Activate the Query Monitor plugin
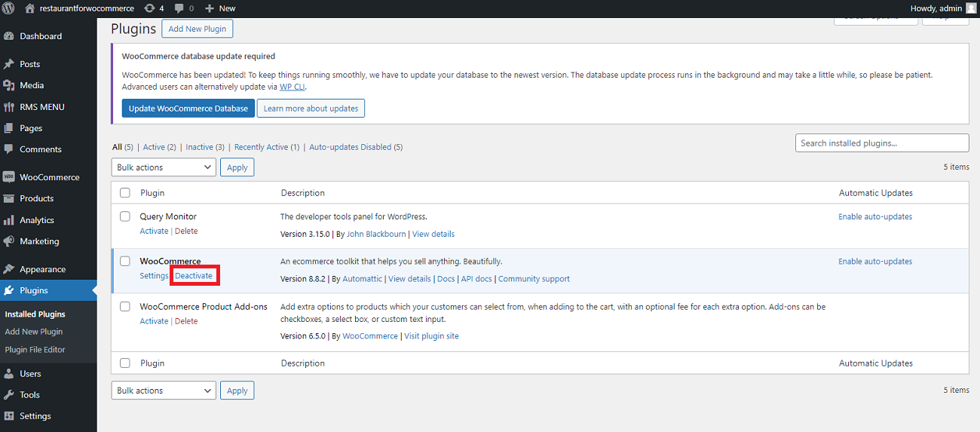Image resolution: width=980 pixels, height=432 pixels. [154, 231]
